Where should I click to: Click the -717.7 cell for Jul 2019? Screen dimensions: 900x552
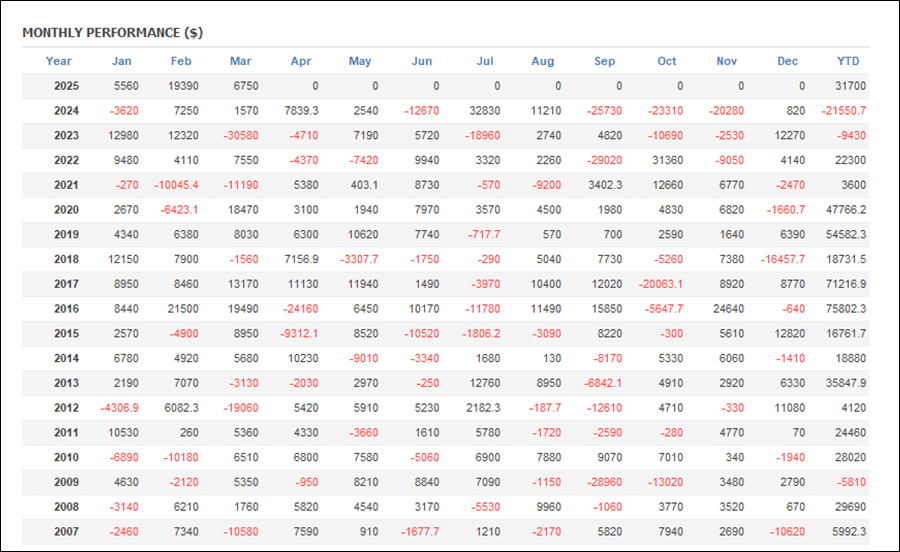pos(484,234)
